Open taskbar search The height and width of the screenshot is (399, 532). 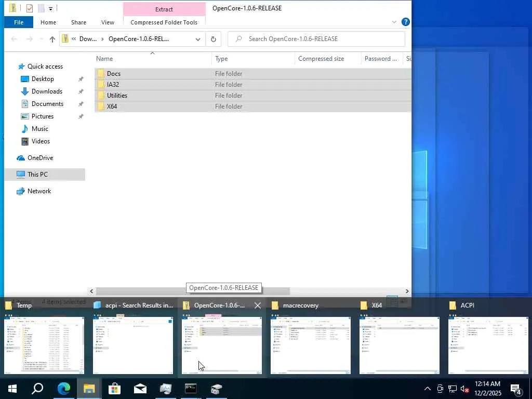(37, 389)
